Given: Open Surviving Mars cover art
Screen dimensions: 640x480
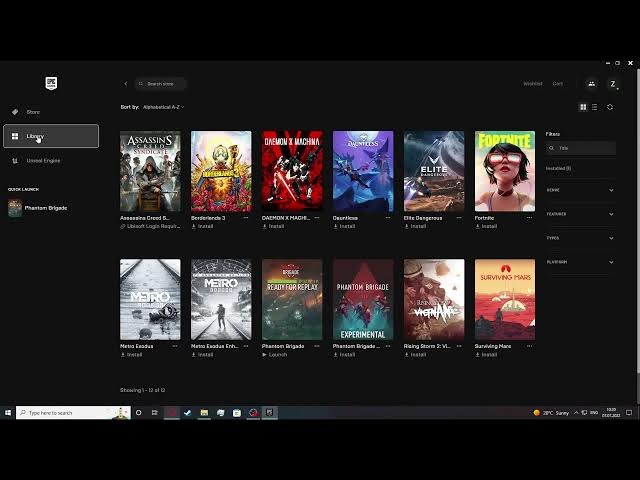Looking at the screenshot, I should pyautogui.click(x=505, y=299).
